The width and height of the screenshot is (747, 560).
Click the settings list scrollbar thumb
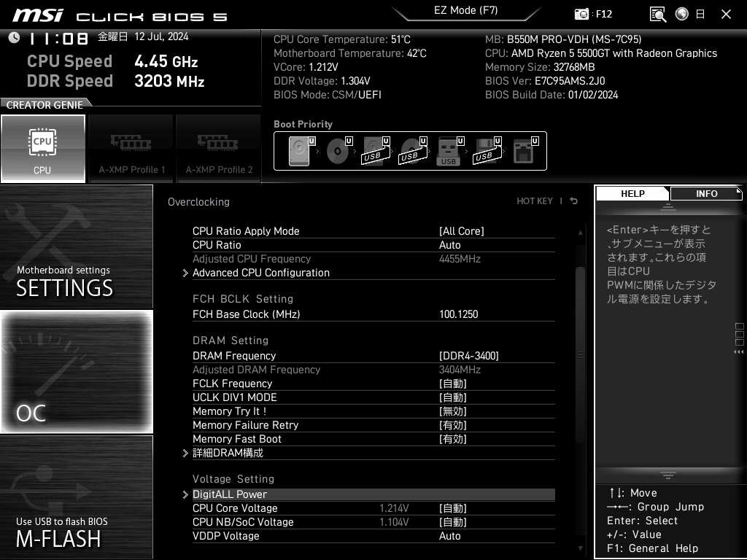580,355
